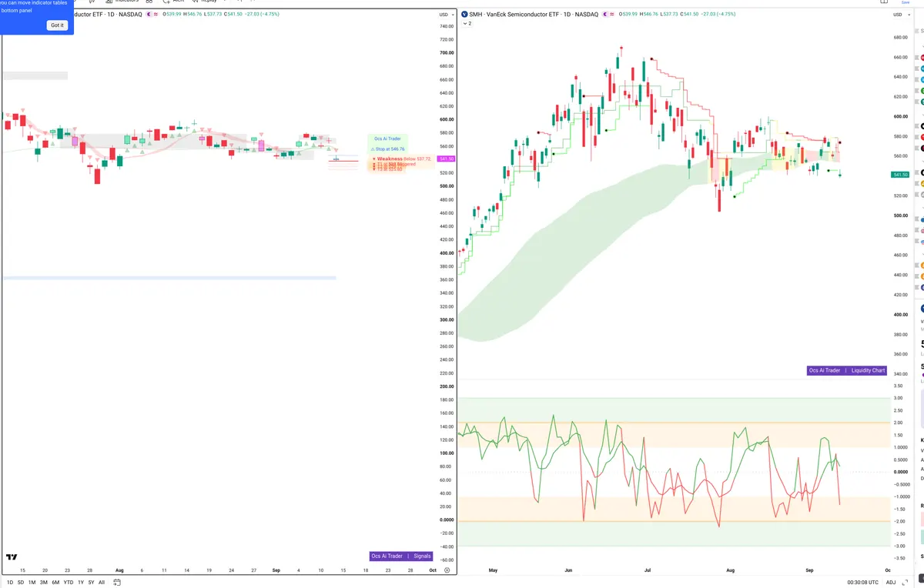
Task: Click the 541.50 price label on right chart
Action: (x=900, y=175)
